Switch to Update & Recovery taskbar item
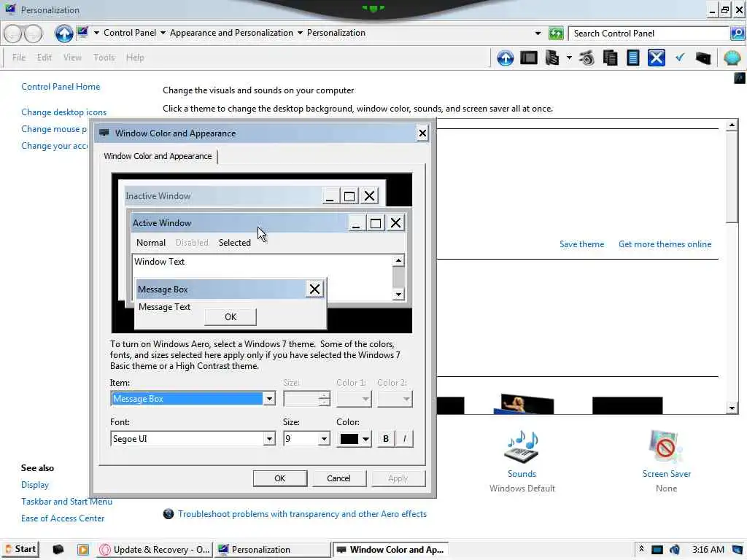This screenshot has width=747, height=560. tap(155, 550)
